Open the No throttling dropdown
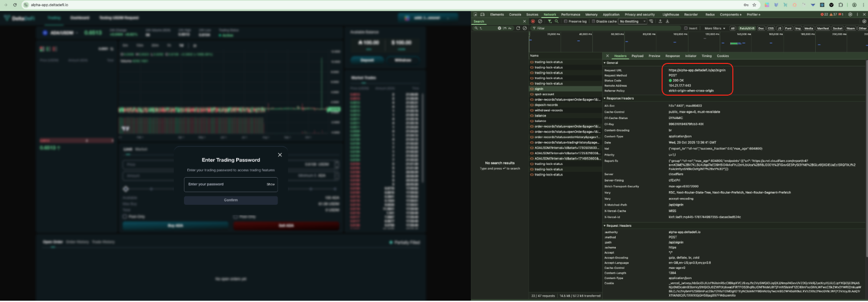This screenshot has height=302, width=868. 632,21
